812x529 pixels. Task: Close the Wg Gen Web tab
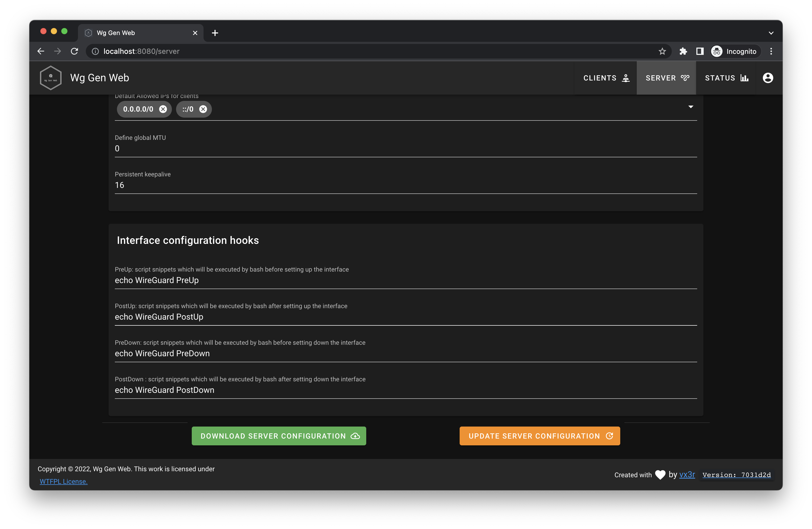coord(195,33)
